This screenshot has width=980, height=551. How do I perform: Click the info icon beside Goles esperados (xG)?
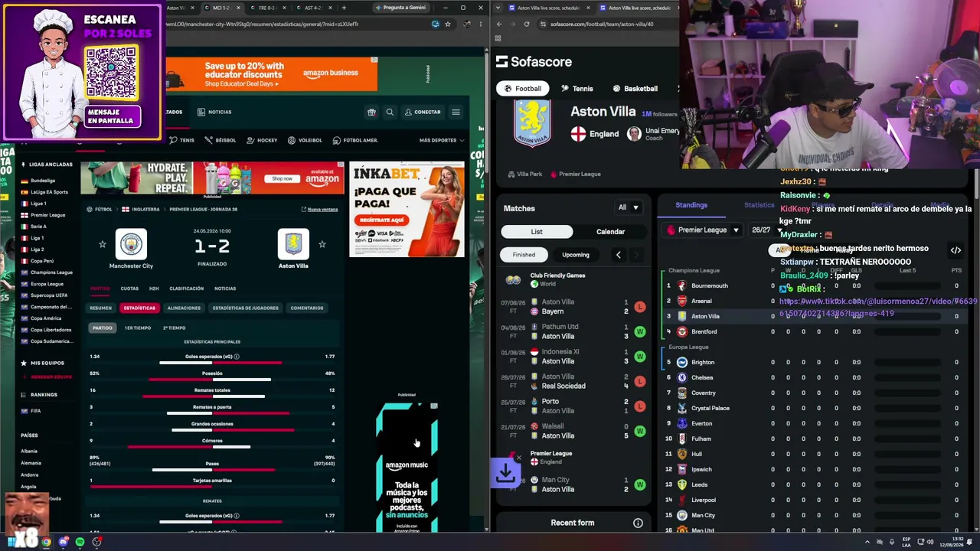click(x=237, y=357)
